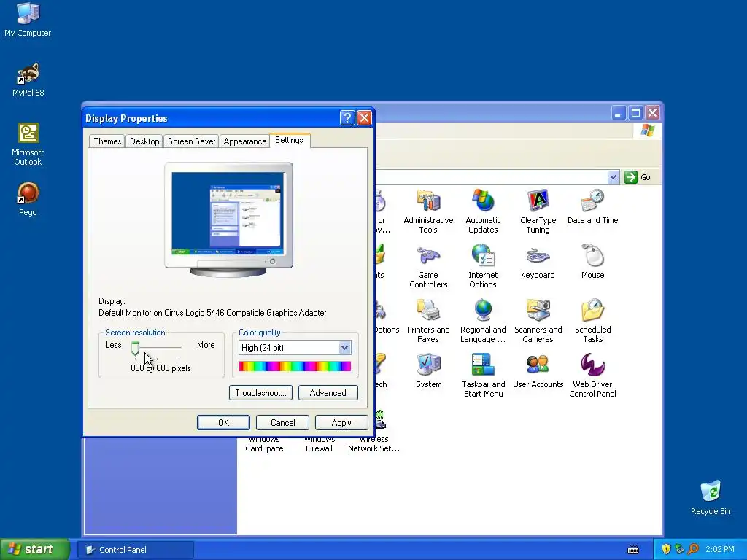This screenshot has height=560, width=747.
Task: Select MyPal 68 desktop shortcut
Action: coord(28,79)
